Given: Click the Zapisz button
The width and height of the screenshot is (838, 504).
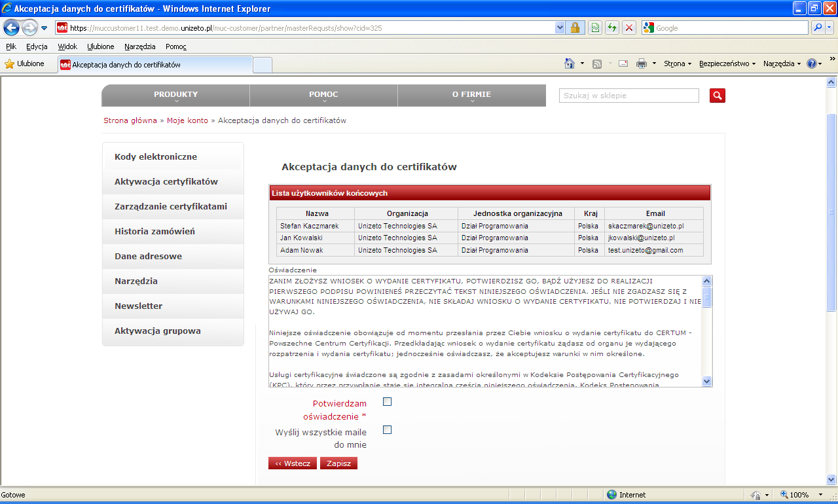Looking at the screenshot, I should (x=338, y=463).
